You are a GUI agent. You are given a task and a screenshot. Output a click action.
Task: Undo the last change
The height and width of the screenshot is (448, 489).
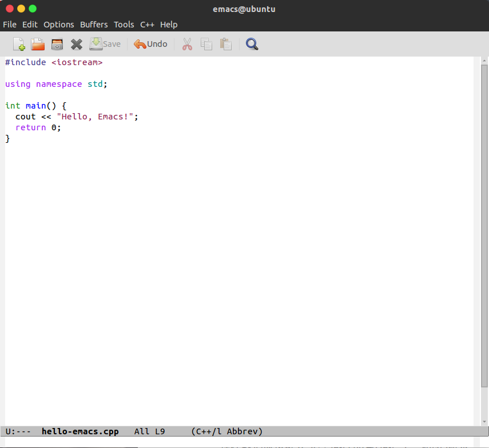pos(150,44)
